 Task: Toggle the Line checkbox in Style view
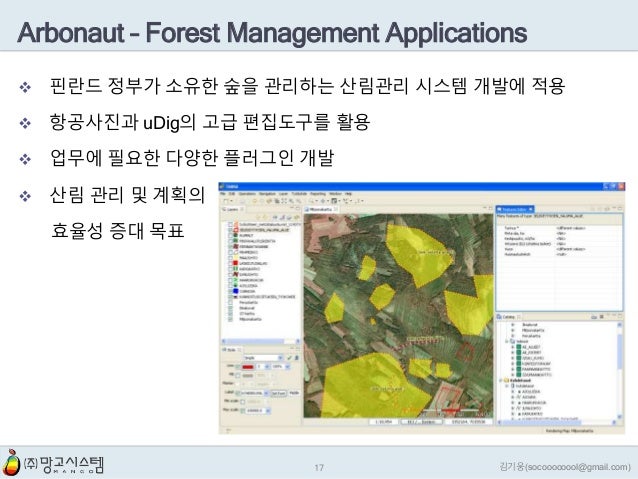[238, 367]
